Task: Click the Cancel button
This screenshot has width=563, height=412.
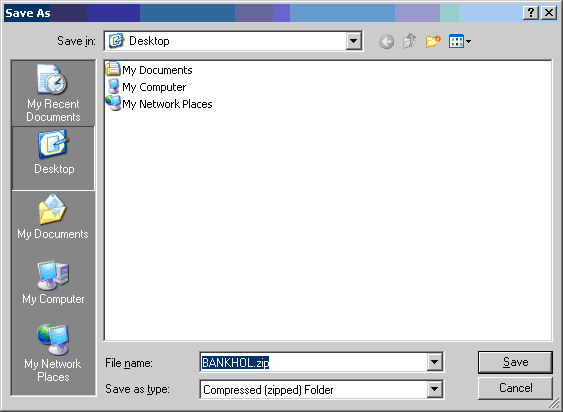Action: pyautogui.click(x=515, y=388)
